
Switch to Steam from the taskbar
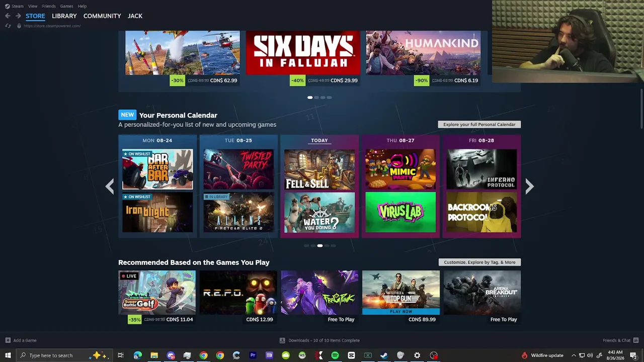pos(384,355)
